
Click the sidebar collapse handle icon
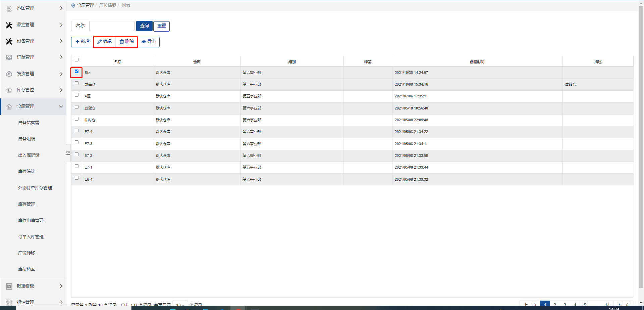point(68,153)
